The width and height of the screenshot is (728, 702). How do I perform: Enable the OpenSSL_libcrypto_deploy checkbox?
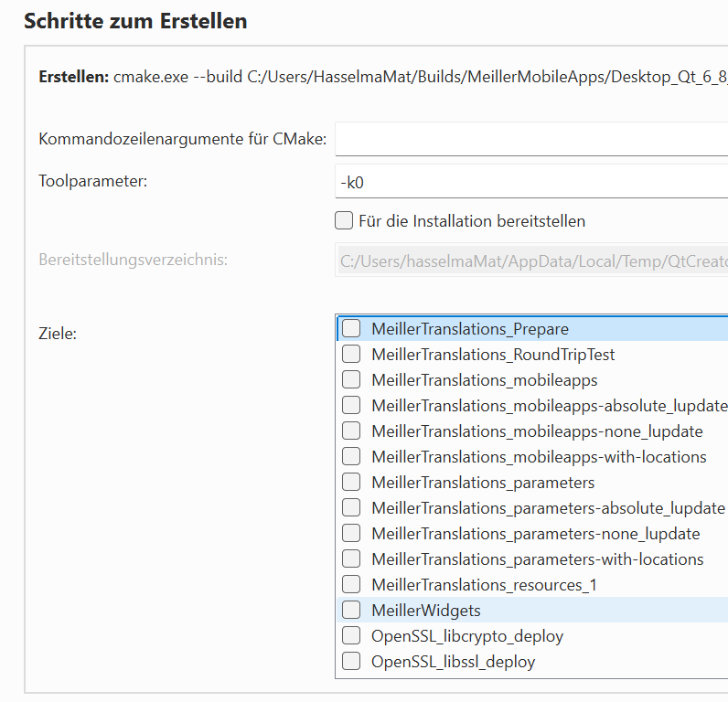(351, 636)
